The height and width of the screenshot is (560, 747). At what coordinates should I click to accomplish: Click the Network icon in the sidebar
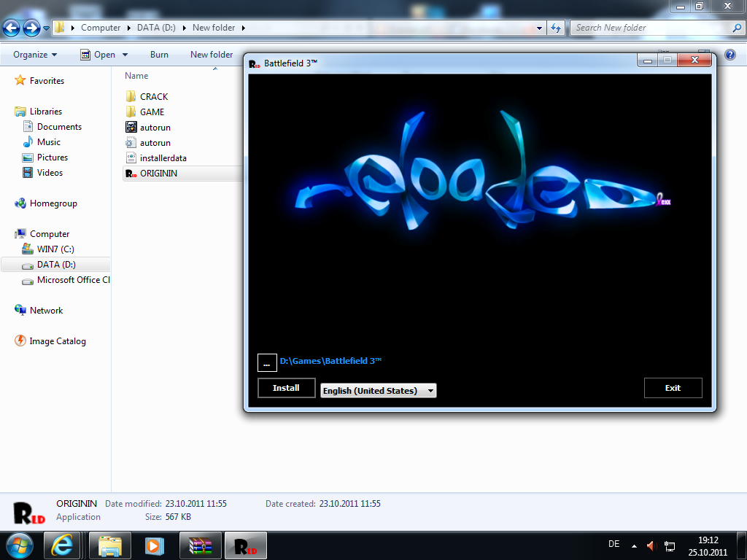pos(20,311)
